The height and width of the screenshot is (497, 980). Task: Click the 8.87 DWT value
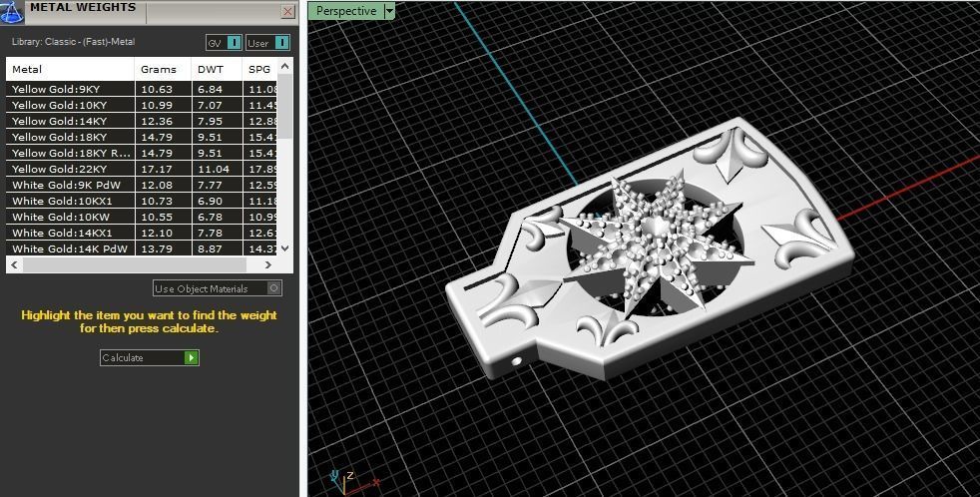pos(210,248)
